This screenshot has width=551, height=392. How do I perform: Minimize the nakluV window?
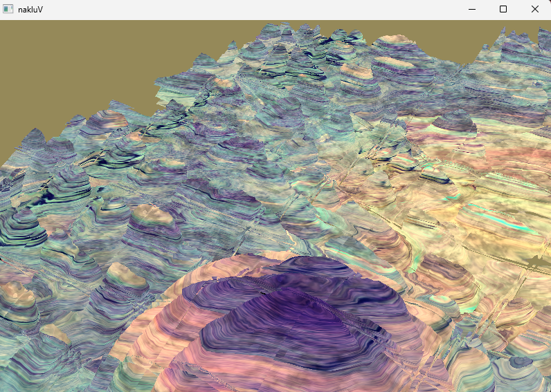tap(471, 9)
